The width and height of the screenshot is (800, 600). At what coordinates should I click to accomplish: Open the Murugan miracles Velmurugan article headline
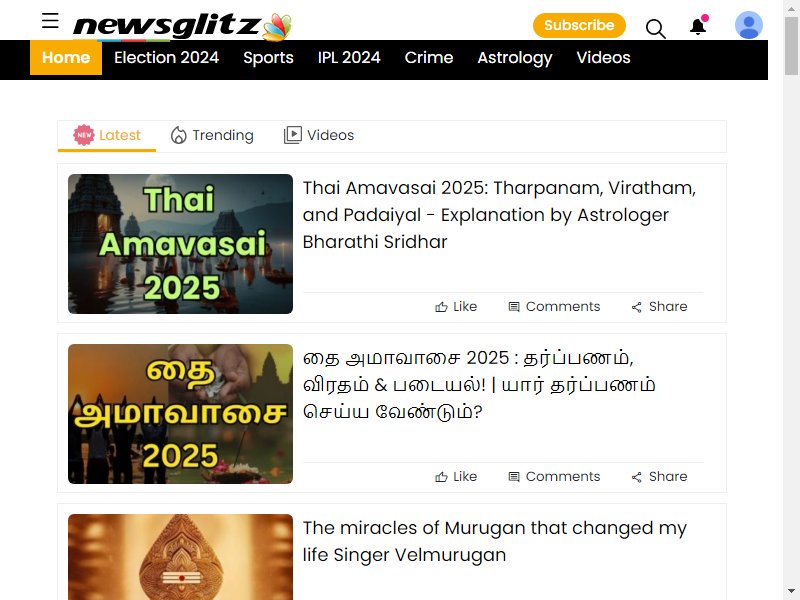pos(494,541)
